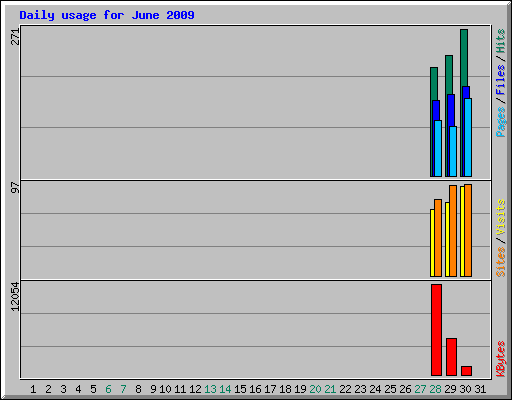512x400 pixels.
Task: Click day 1 on the x-axis
Action: pos(33,389)
